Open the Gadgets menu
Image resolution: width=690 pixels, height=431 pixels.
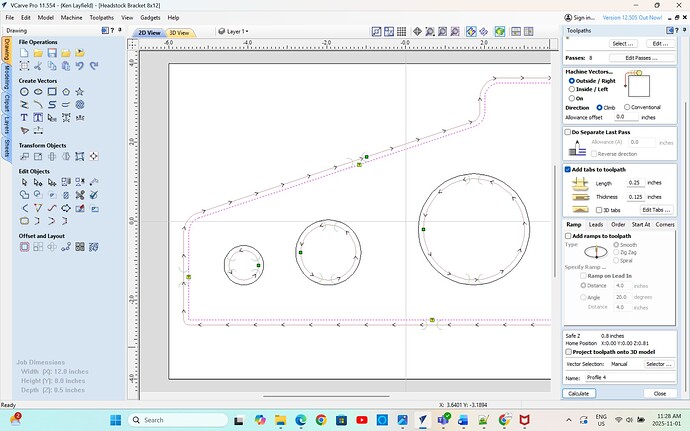pos(150,18)
